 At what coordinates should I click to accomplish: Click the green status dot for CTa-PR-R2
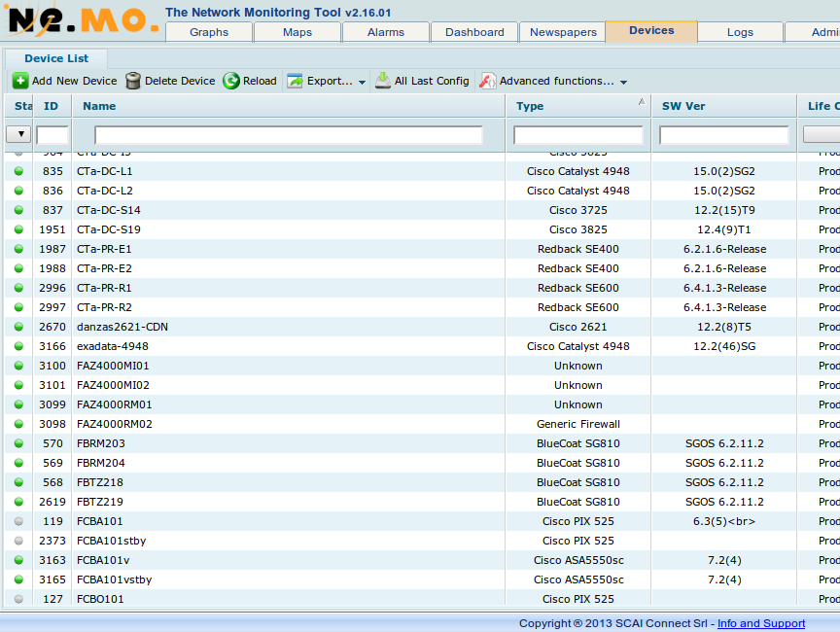click(18, 307)
